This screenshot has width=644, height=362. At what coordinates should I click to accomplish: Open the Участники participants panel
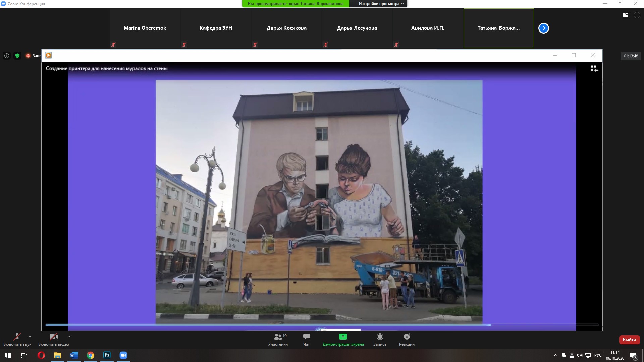point(278,339)
